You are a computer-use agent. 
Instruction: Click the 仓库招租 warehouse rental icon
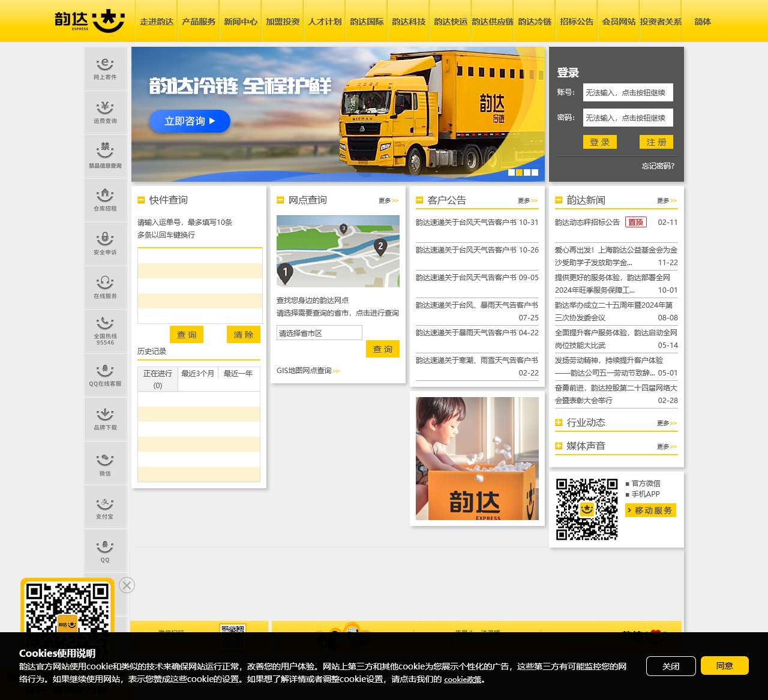[105, 200]
